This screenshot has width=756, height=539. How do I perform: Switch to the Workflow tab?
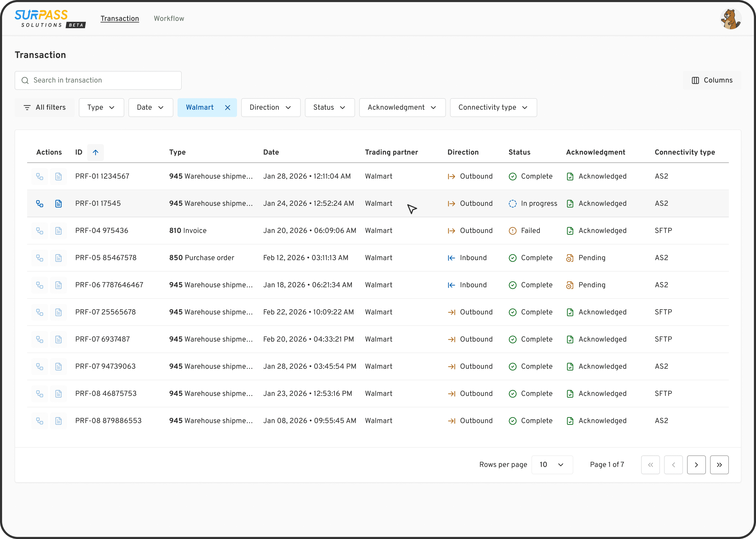pos(169,18)
